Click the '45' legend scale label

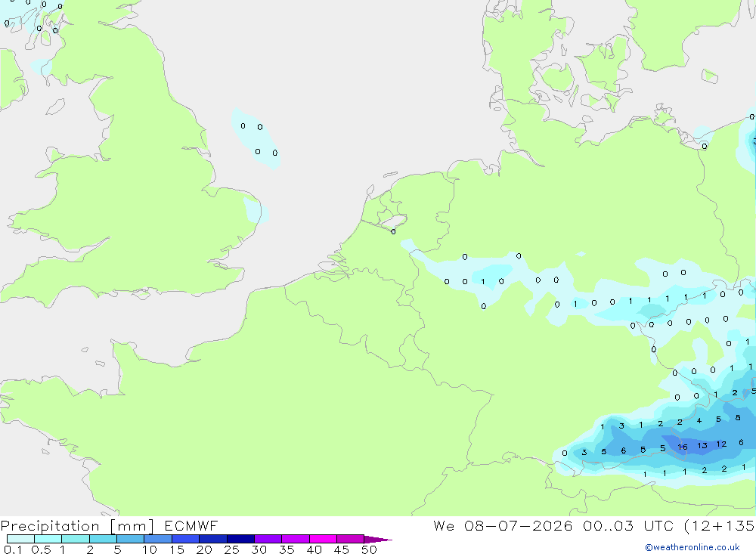tap(342, 549)
